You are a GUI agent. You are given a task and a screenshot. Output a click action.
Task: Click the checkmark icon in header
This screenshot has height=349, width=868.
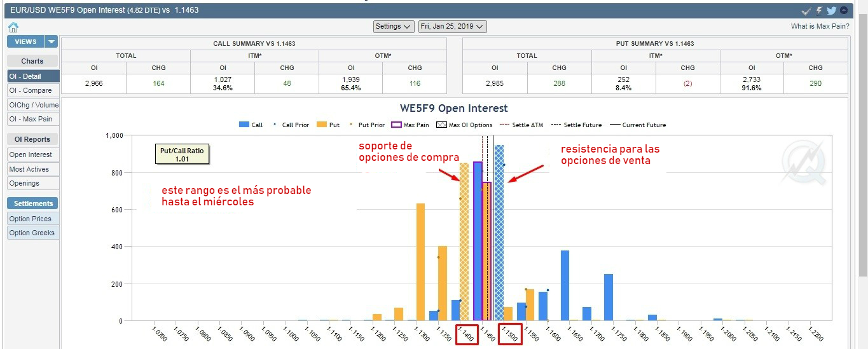pos(806,11)
